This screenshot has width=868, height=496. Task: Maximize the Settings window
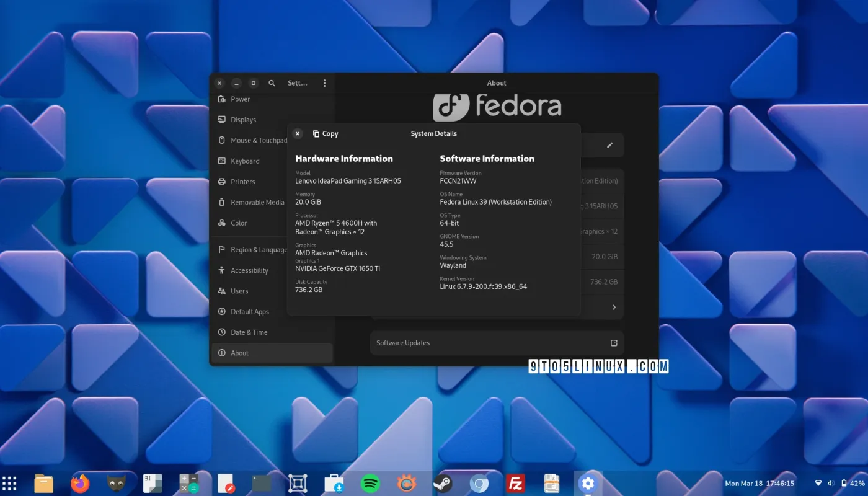[x=253, y=83]
